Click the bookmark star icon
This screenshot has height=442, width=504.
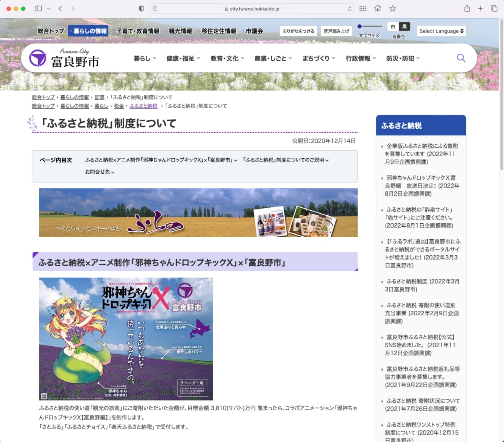(x=392, y=8)
